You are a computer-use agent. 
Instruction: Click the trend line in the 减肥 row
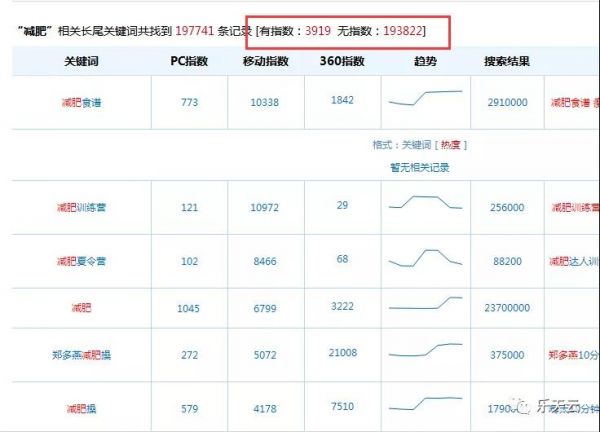425,304
